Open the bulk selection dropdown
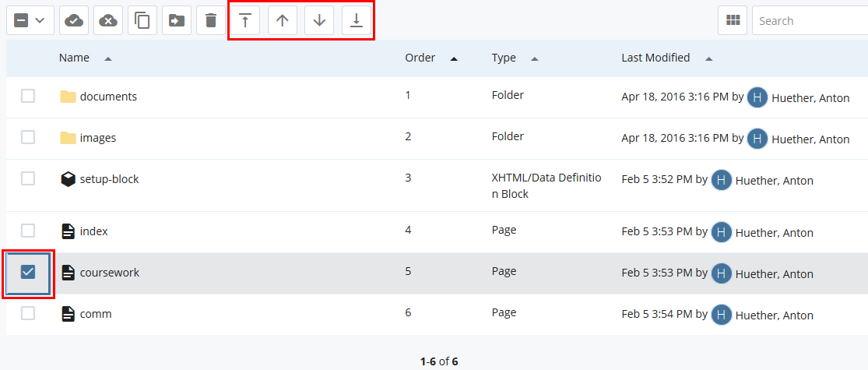 [x=30, y=21]
